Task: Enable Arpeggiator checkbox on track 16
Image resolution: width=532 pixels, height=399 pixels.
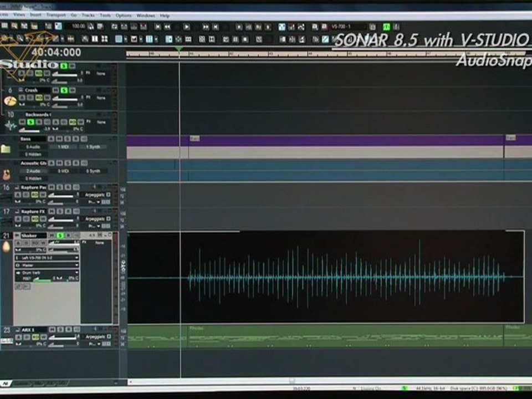Action: (109, 195)
